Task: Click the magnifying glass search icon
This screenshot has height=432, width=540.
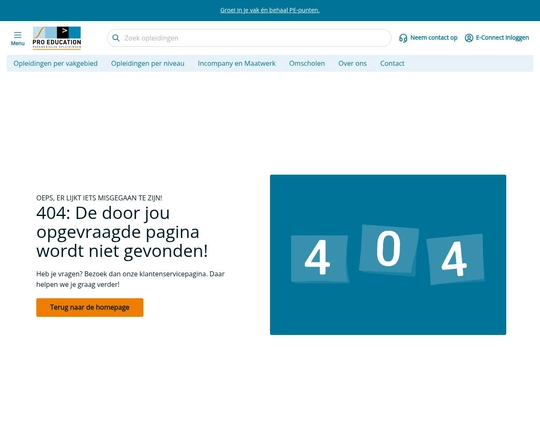Action: tap(116, 38)
